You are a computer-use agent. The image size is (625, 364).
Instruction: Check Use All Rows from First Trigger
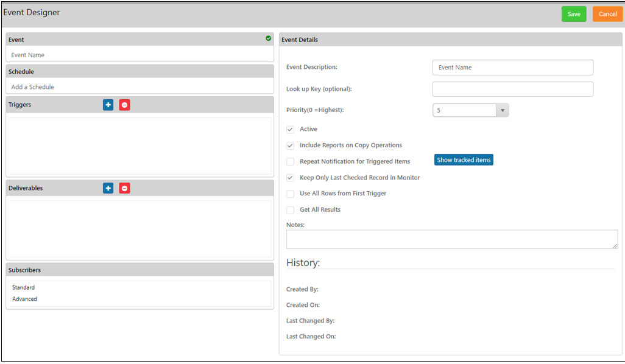point(290,194)
